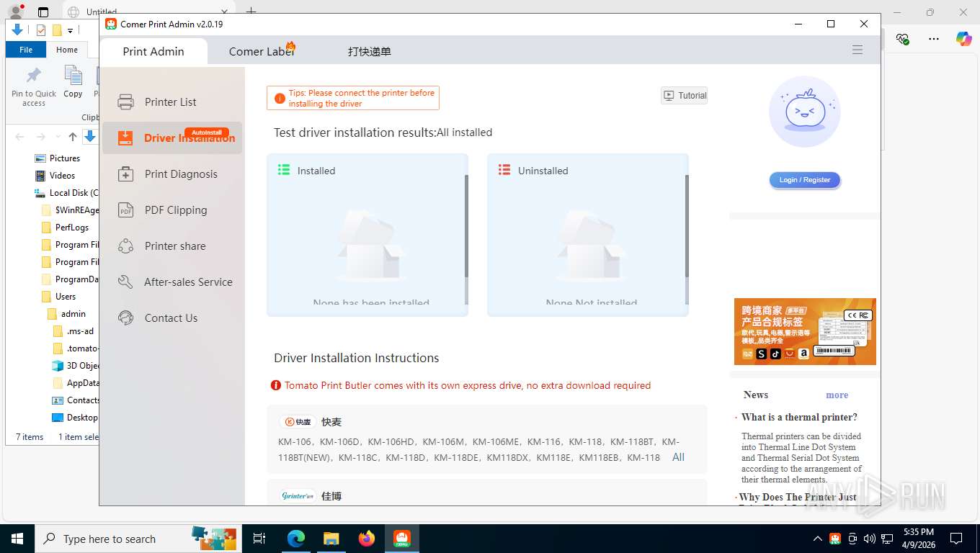Viewport: 980px width, 553px height.
Task: Click the Installed panel scrollbar
Action: (466, 226)
